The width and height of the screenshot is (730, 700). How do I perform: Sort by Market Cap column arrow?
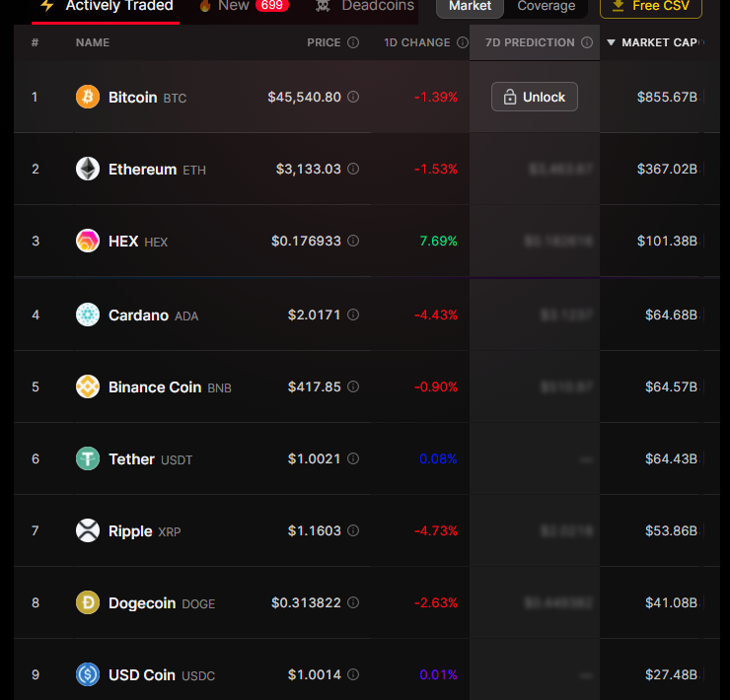click(611, 42)
